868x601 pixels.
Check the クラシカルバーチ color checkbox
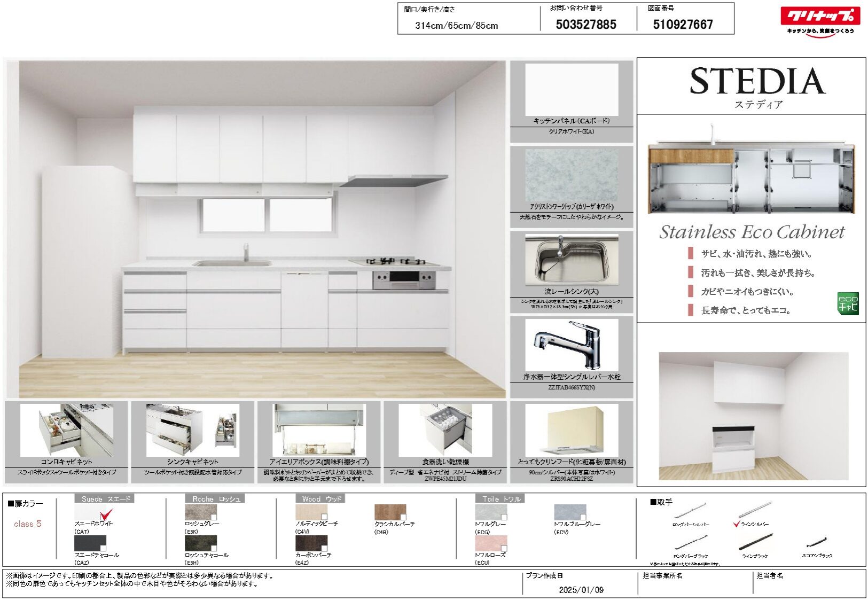click(x=403, y=517)
